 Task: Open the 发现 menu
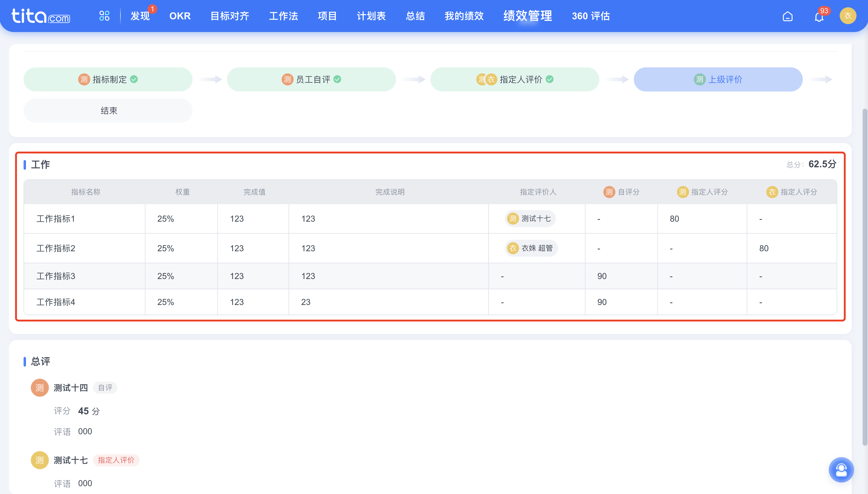click(x=140, y=16)
